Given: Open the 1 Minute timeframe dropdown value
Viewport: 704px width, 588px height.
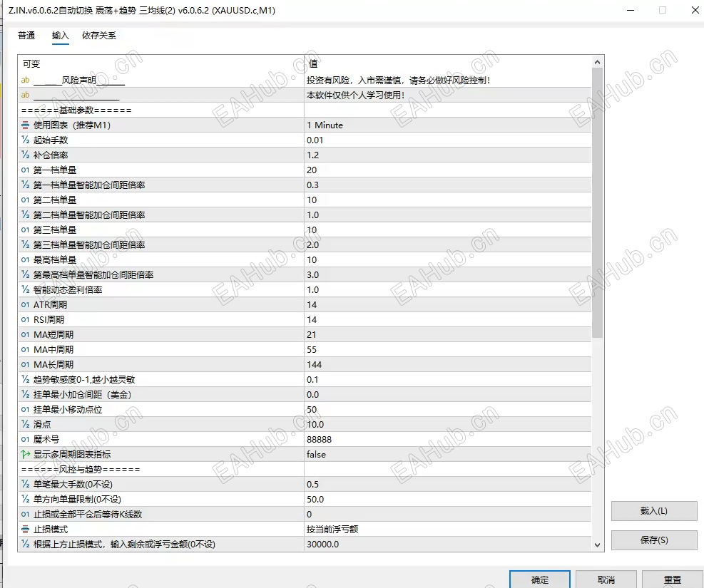Looking at the screenshot, I should coord(448,125).
